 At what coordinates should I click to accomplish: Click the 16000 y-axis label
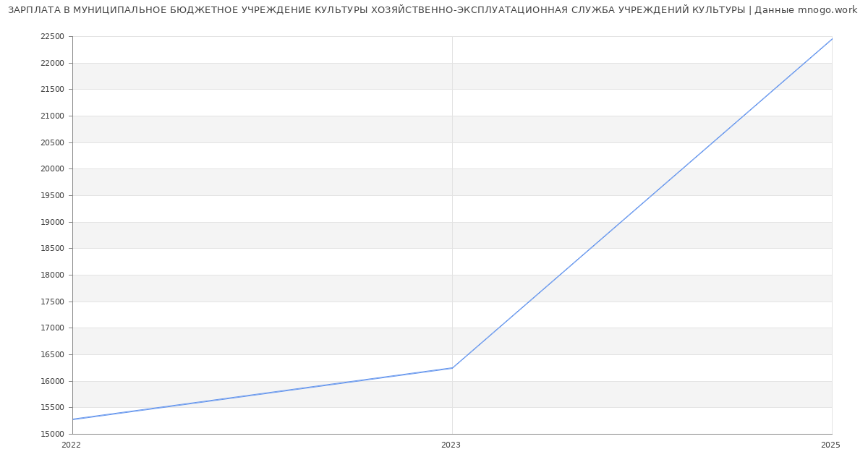tap(52, 381)
